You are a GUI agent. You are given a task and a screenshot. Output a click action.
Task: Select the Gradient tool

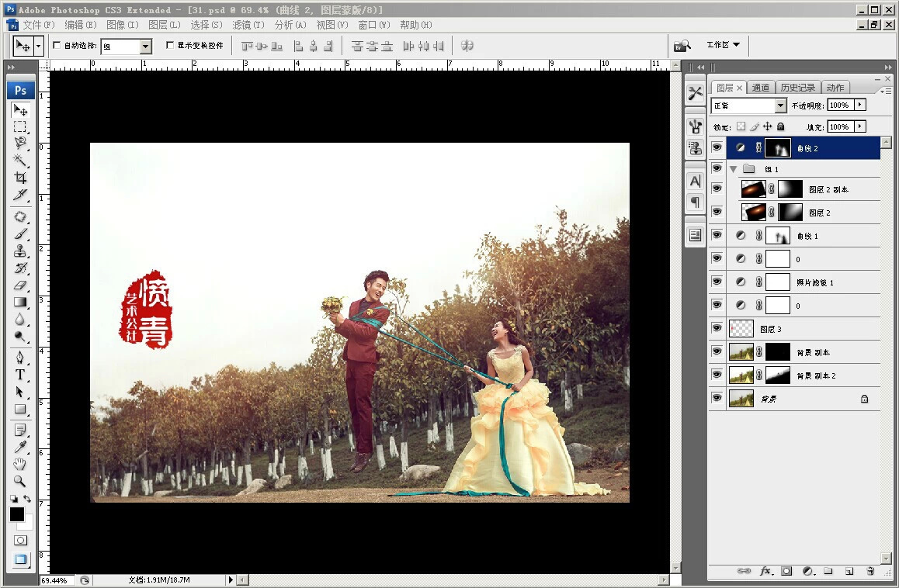pyautogui.click(x=20, y=302)
